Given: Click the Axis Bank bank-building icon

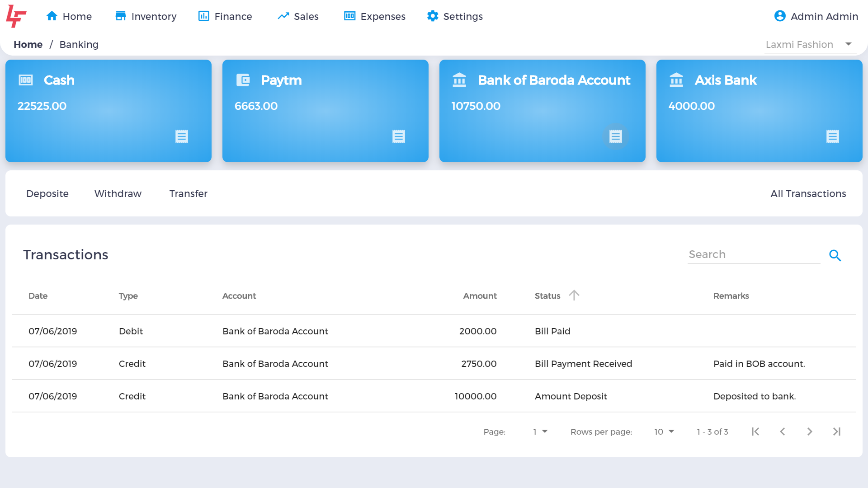Looking at the screenshot, I should pos(676,80).
